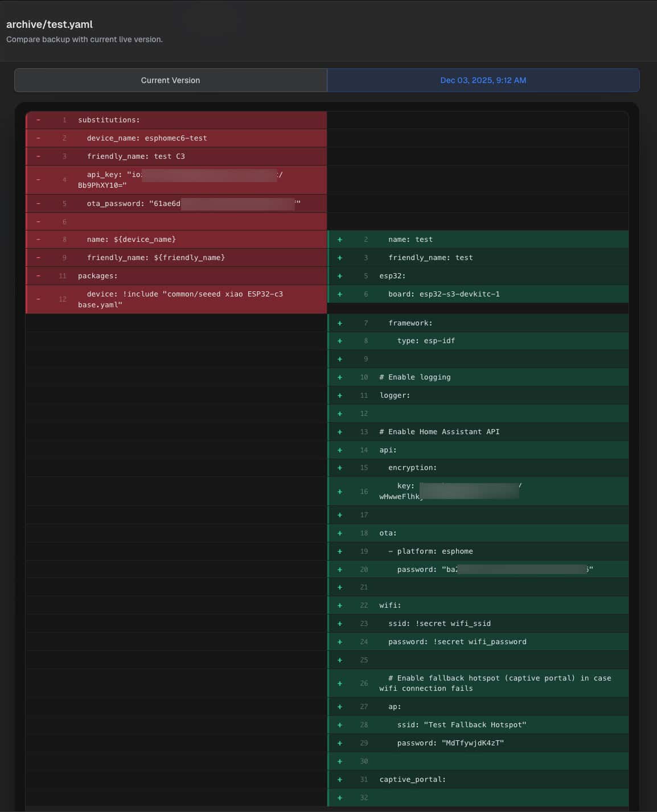Click the plus marker beside the esp32 line
The image size is (657, 812).
coord(340,276)
